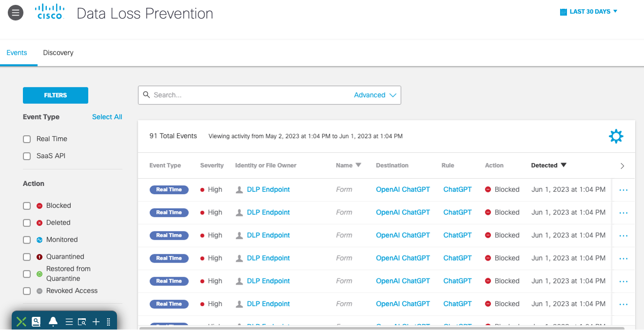Click Select All next to Event Type

(x=107, y=117)
